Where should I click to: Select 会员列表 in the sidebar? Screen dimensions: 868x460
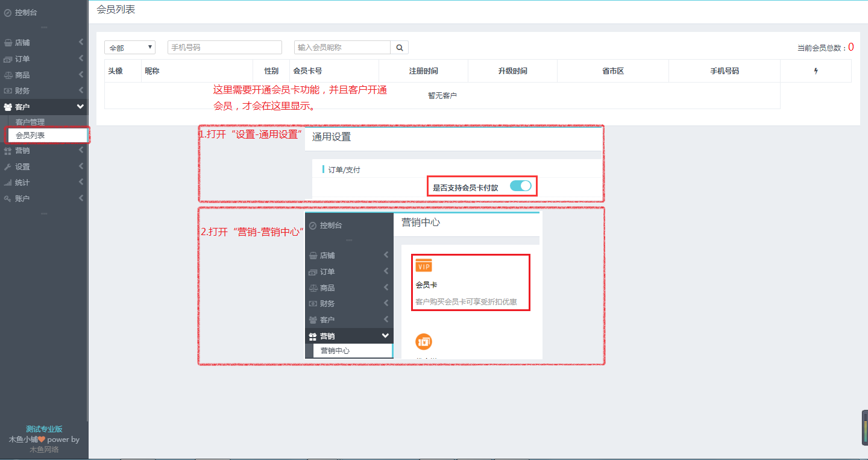coord(31,136)
